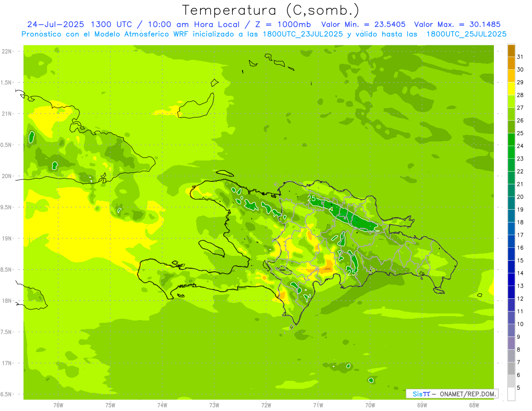This screenshot has height=411, width=532.
Task: Click the '73W' longitude label
Action: click(214, 405)
